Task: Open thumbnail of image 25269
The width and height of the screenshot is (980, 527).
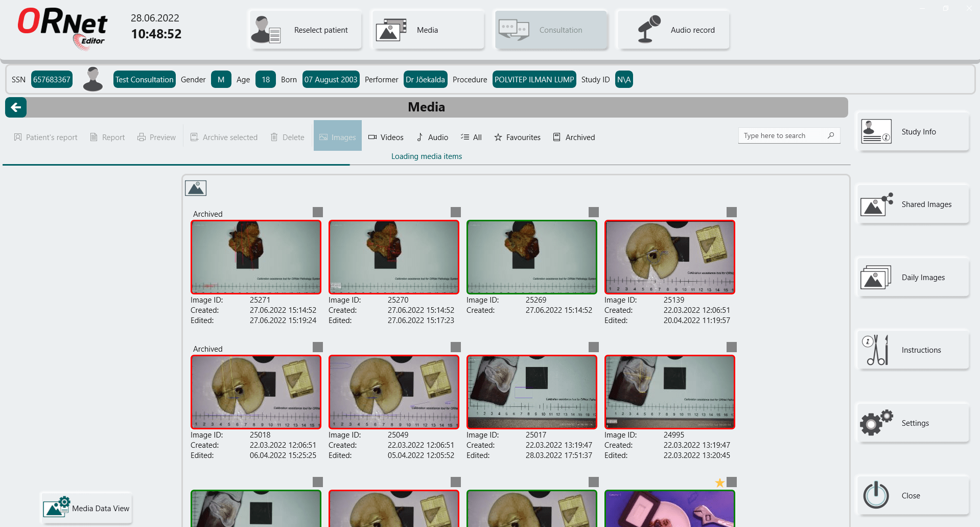Action: 532,257
